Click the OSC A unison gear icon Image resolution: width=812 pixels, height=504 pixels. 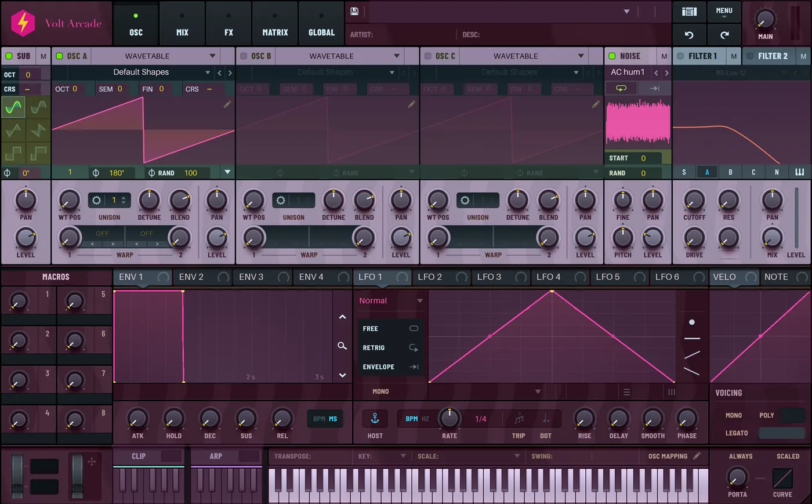[x=96, y=200]
